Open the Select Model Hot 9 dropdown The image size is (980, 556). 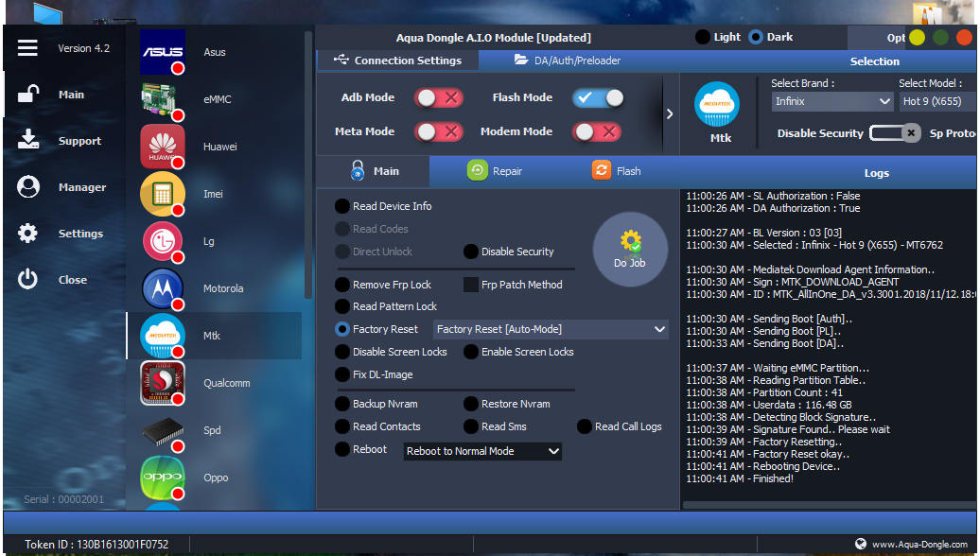point(937,101)
